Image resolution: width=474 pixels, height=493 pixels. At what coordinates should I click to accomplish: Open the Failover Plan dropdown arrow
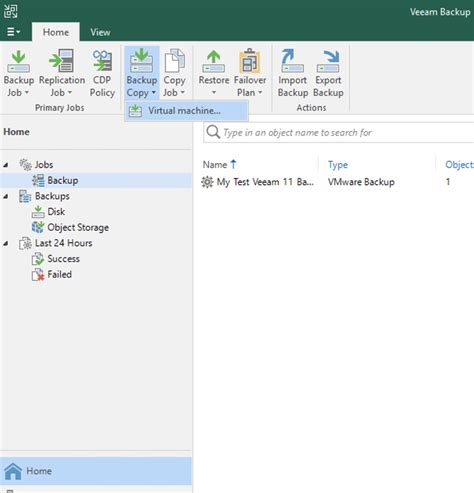pyautogui.click(x=260, y=92)
